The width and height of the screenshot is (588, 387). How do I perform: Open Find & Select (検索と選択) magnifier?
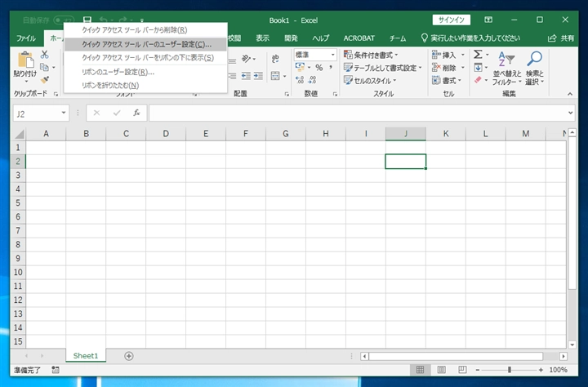(x=534, y=67)
